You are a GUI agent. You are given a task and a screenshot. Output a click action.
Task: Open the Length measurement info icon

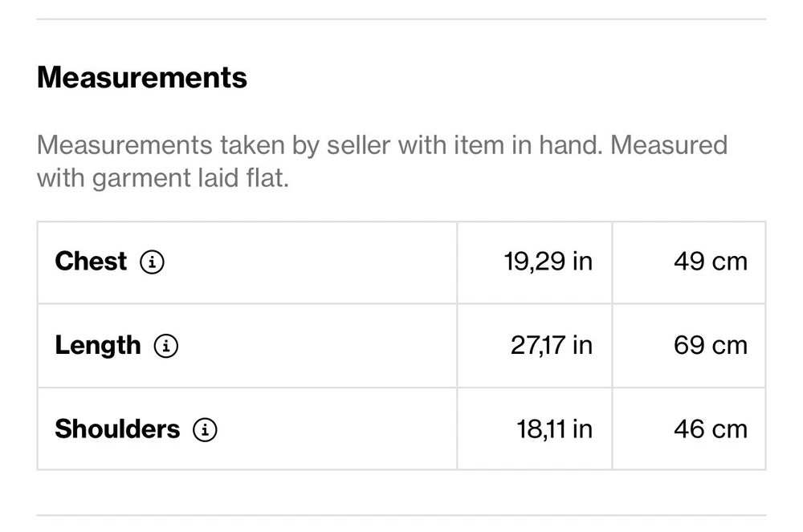click(x=166, y=346)
